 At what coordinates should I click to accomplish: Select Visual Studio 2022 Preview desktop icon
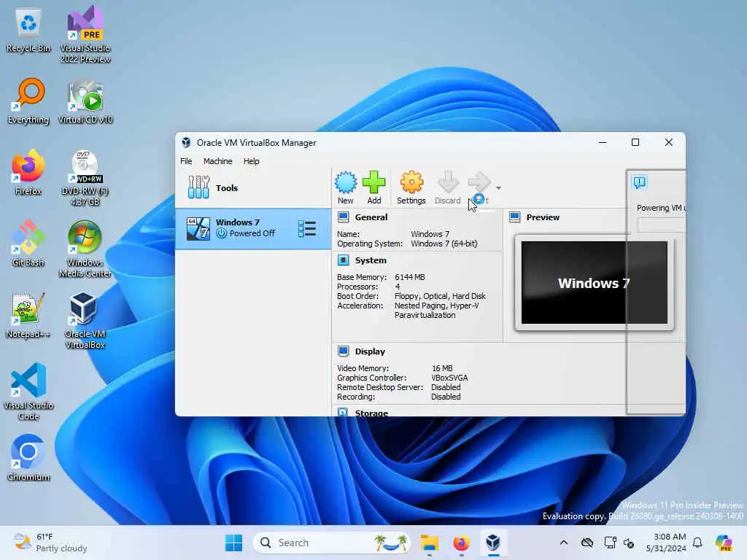85,34
